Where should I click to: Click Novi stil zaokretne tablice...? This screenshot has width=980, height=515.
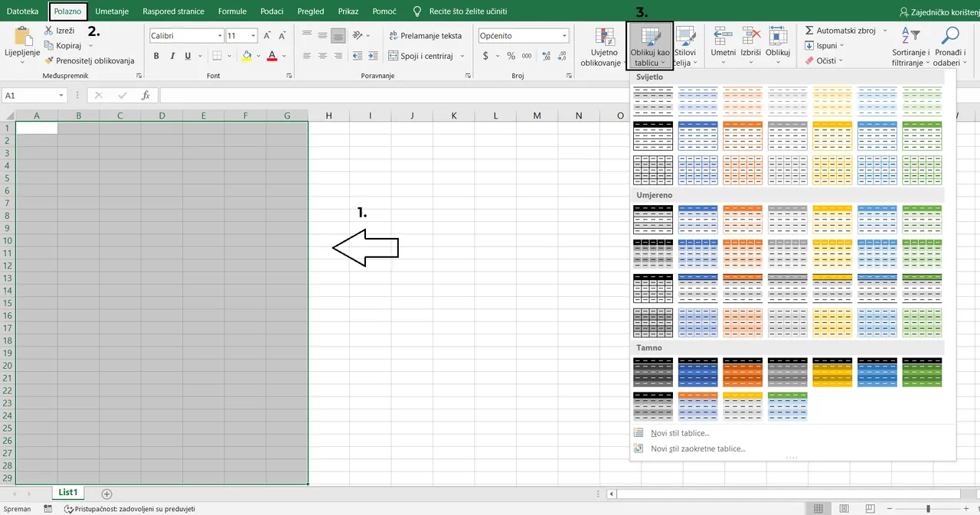pyautogui.click(x=697, y=448)
